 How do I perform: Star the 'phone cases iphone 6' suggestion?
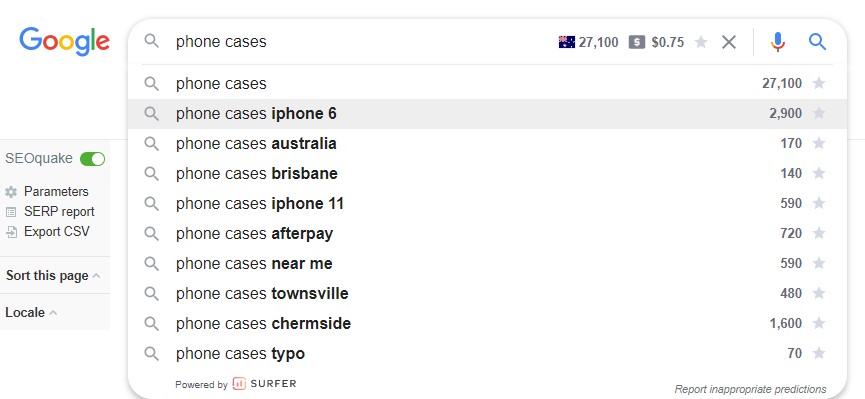819,113
